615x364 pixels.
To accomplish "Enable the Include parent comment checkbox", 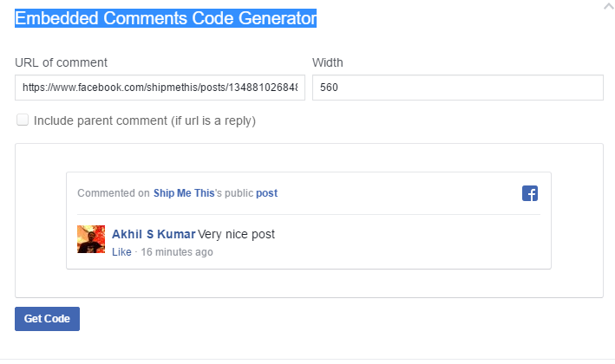I will (23, 120).
